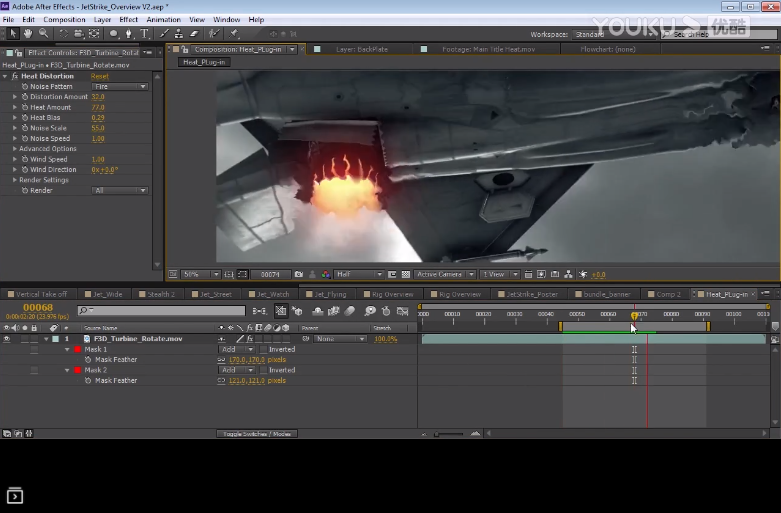Toggle the transparency grid icon

tap(406, 274)
